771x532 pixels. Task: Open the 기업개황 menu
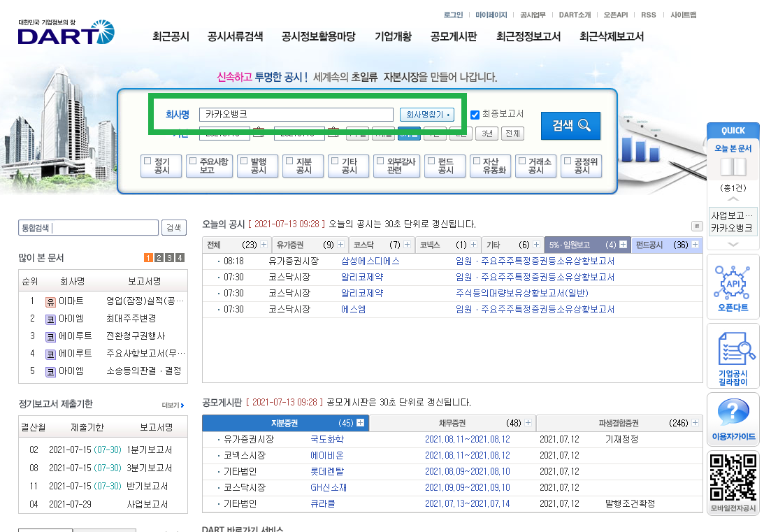click(x=393, y=36)
